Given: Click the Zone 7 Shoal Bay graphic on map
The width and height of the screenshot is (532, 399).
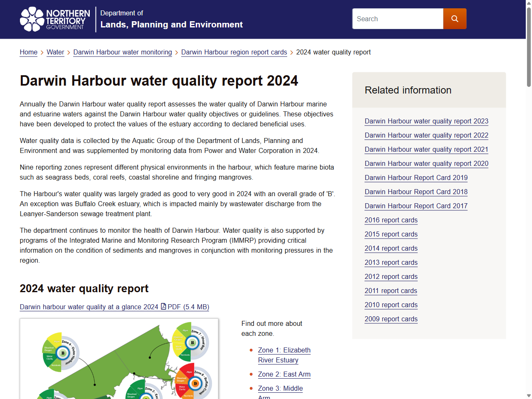Looking at the screenshot, I should coord(192,343).
